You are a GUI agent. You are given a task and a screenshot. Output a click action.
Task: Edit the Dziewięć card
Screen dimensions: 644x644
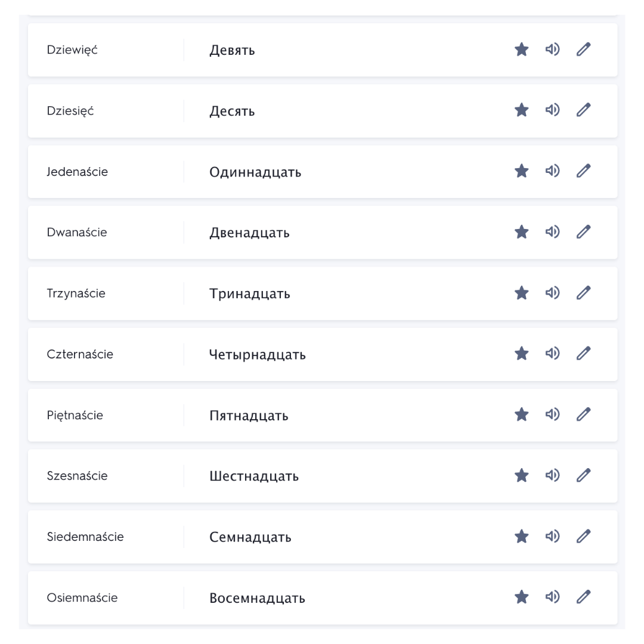584,49
